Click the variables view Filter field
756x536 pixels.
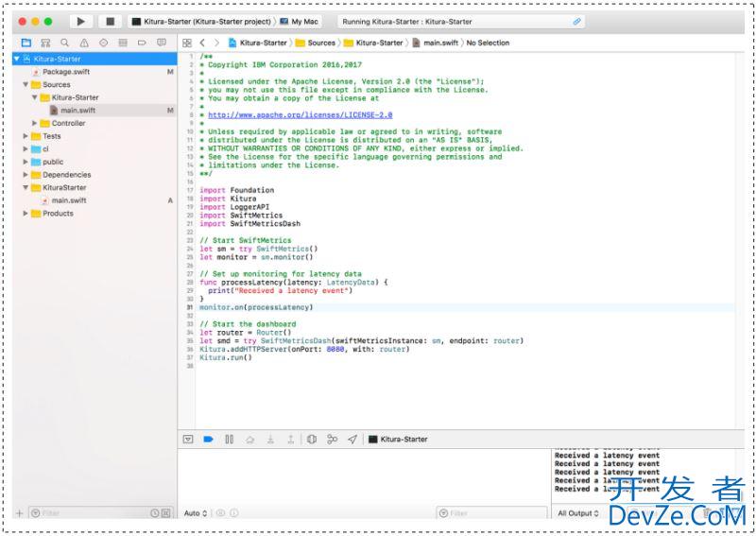pyautogui.click(x=491, y=513)
